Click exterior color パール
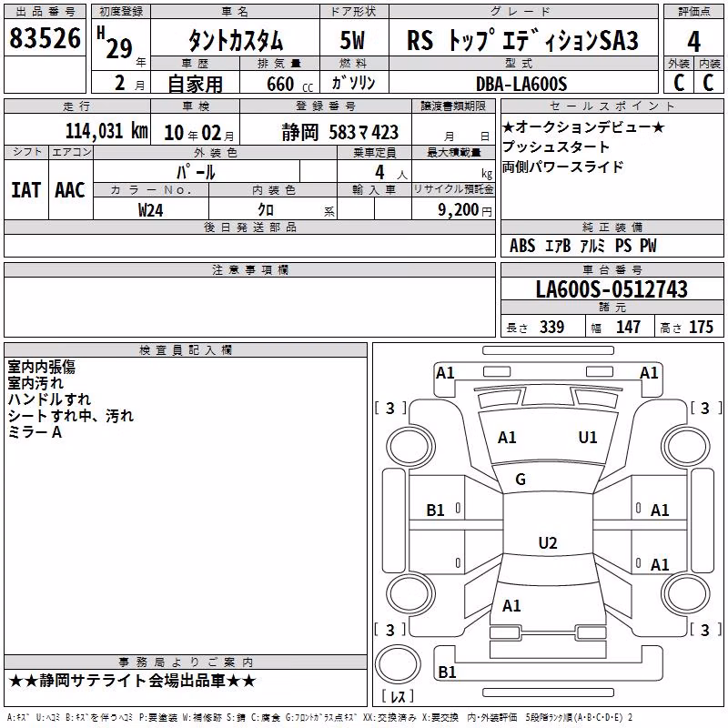This screenshot has width=728, height=728. 196,172
